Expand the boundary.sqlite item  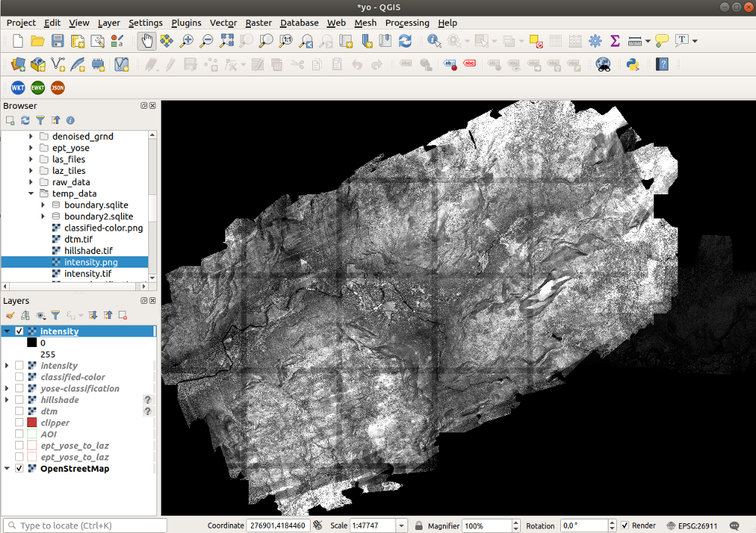tap(43, 204)
